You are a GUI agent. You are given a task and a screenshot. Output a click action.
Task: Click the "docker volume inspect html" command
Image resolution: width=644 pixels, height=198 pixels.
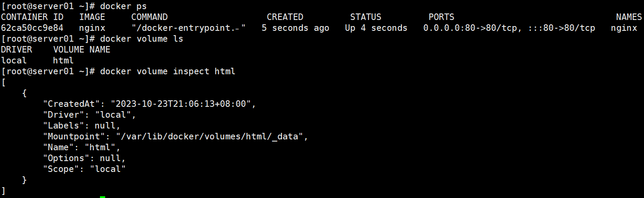tap(168, 71)
